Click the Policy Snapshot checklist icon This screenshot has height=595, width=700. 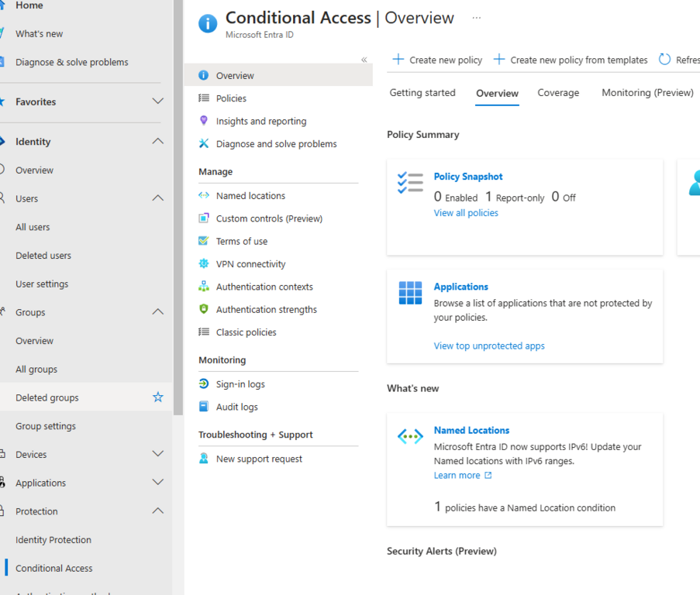point(410,182)
